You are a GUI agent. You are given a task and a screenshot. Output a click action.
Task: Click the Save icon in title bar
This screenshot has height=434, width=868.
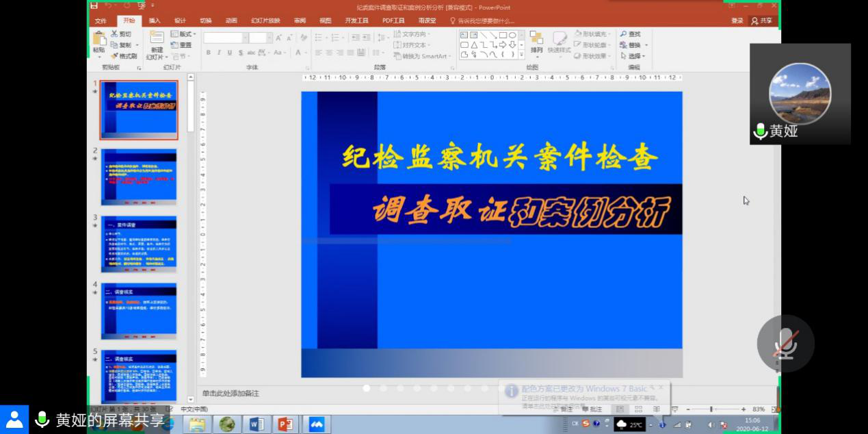(94, 7)
